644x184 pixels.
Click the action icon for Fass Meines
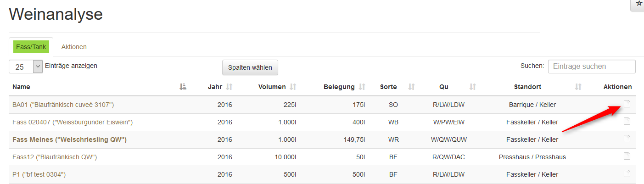coord(627,139)
